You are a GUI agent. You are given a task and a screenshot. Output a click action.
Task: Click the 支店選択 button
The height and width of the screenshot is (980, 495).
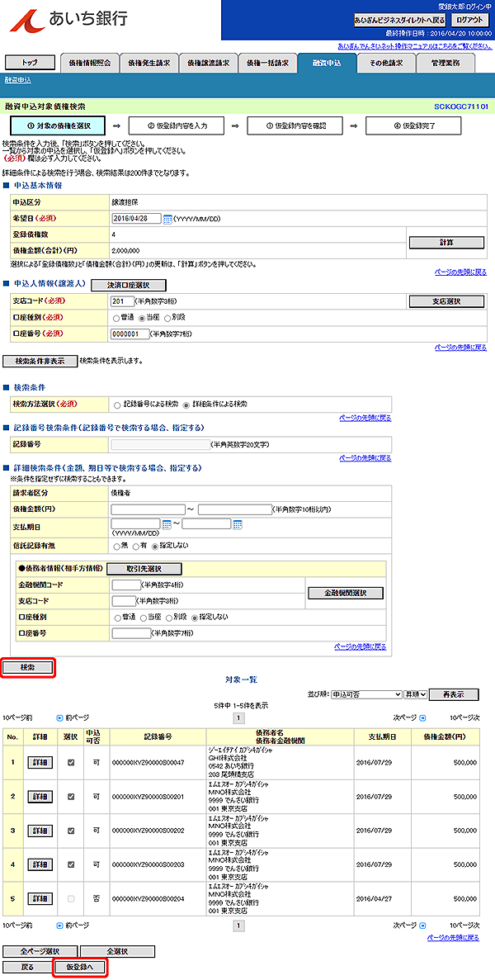[446, 301]
